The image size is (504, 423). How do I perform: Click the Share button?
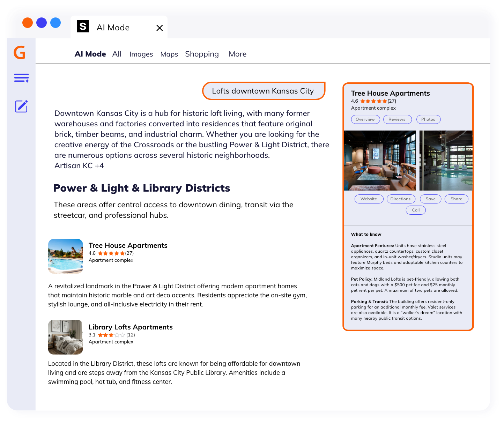click(457, 199)
